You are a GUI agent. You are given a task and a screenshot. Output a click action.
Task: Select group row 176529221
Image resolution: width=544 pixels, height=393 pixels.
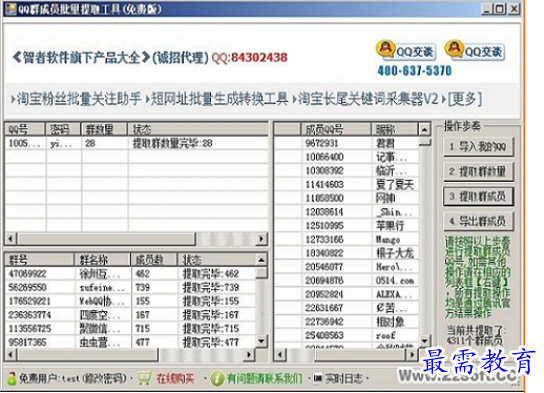(x=130, y=301)
